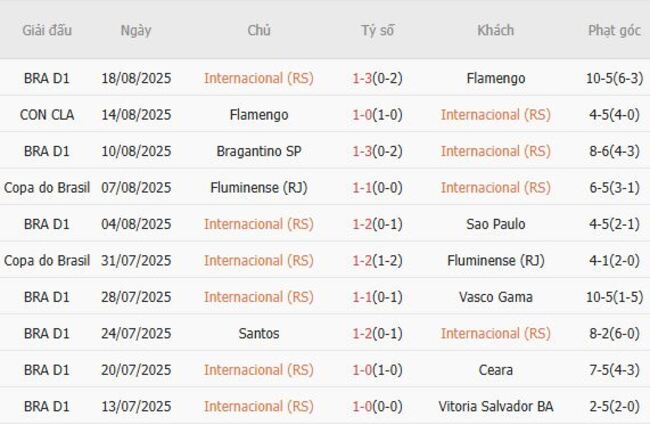Select the Vasco Gama team name
Viewport: 650px width, 425px height.
pos(495,297)
